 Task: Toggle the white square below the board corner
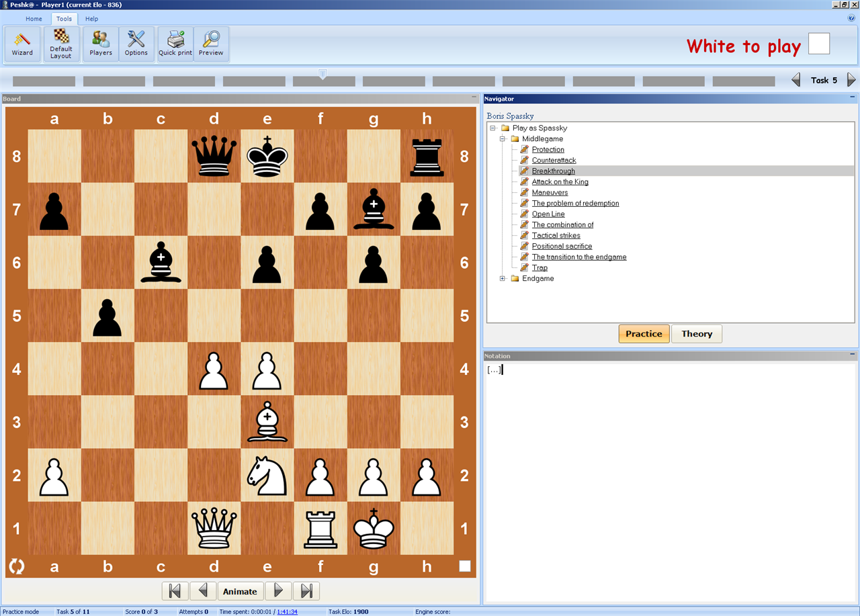pos(465,566)
